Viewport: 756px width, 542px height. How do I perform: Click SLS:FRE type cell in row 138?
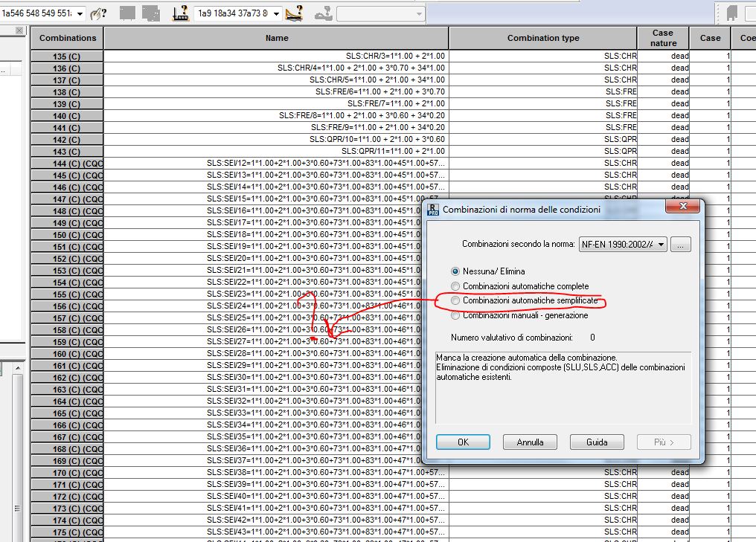point(543,91)
